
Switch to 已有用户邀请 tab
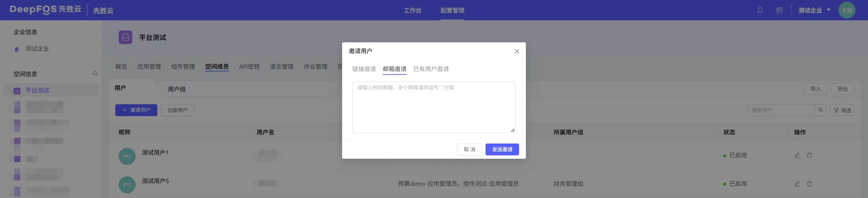click(x=431, y=69)
